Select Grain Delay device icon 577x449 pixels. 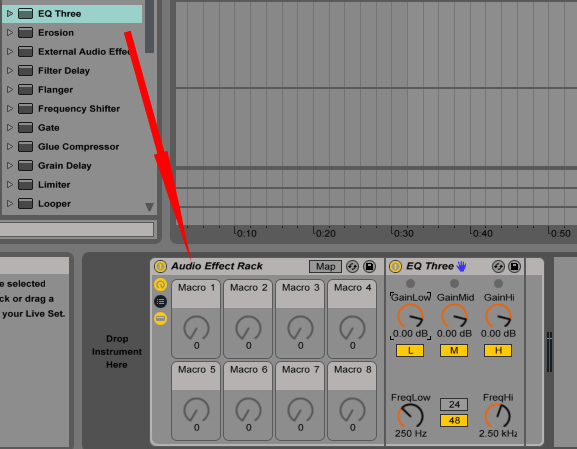pyautogui.click(x=25, y=166)
